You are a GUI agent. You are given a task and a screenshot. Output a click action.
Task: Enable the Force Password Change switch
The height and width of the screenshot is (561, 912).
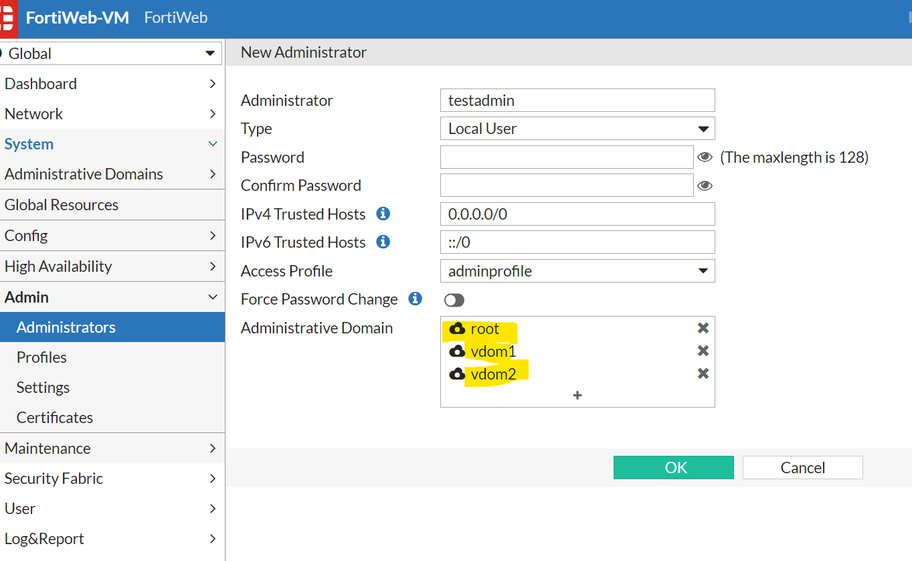click(x=455, y=300)
